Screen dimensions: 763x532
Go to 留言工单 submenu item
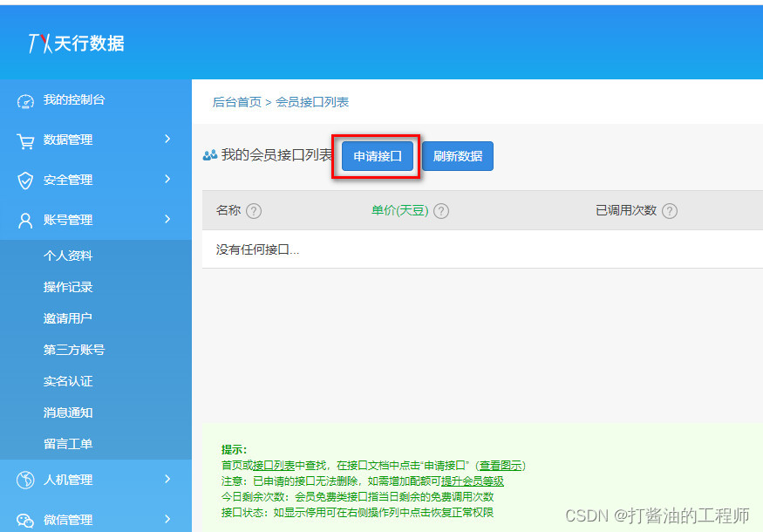tap(68, 444)
